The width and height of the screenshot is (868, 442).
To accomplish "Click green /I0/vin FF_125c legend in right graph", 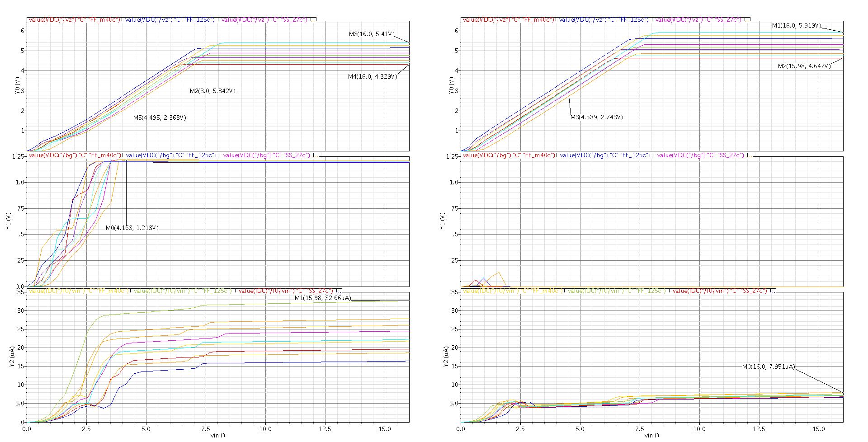I will point(617,291).
